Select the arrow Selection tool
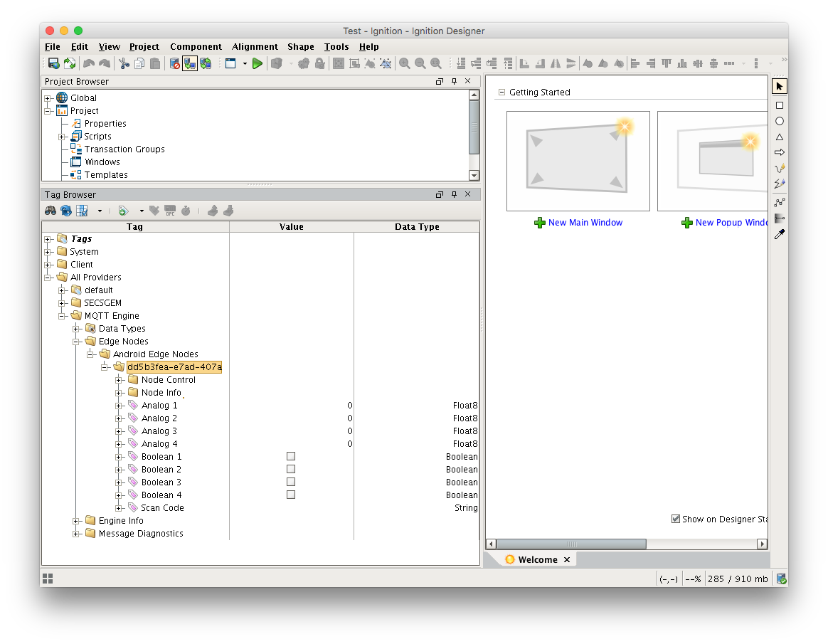The width and height of the screenshot is (828, 644). click(780, 86)
